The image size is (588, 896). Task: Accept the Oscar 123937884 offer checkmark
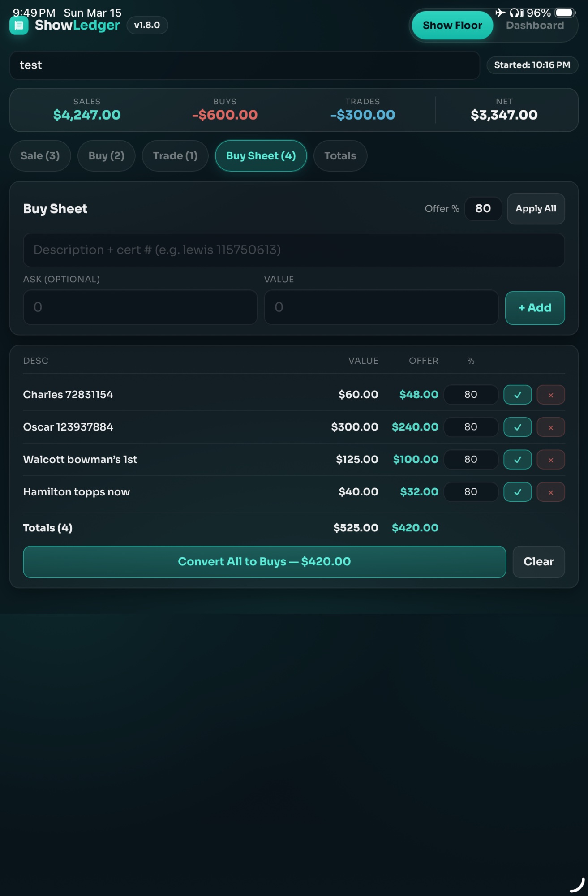[517, 427]
